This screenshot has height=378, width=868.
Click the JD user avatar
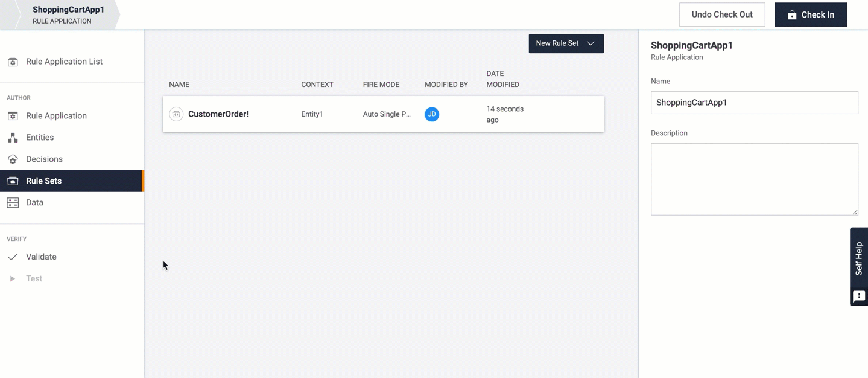point(432,114)
